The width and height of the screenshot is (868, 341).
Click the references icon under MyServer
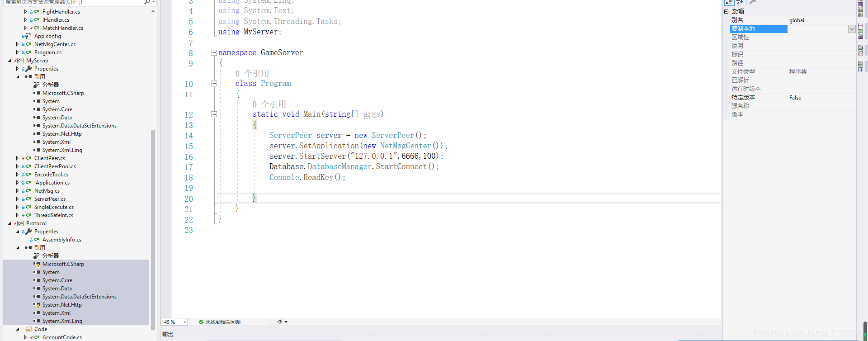point(28,77)
